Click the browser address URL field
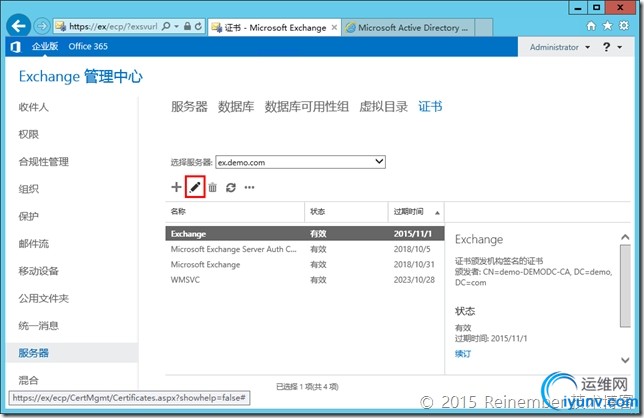 [x=113, y=26]
